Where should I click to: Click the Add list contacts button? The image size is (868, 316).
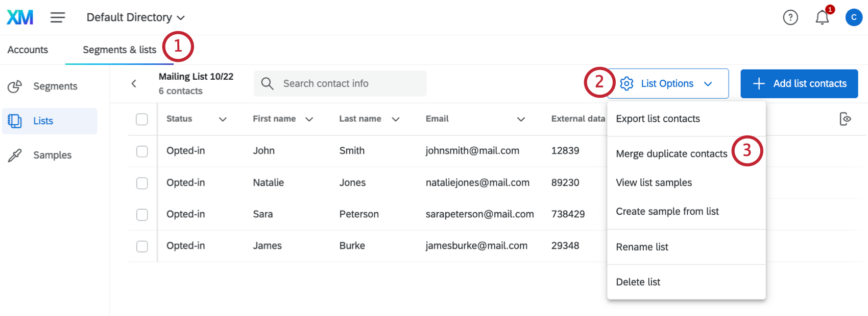point(799,83)
